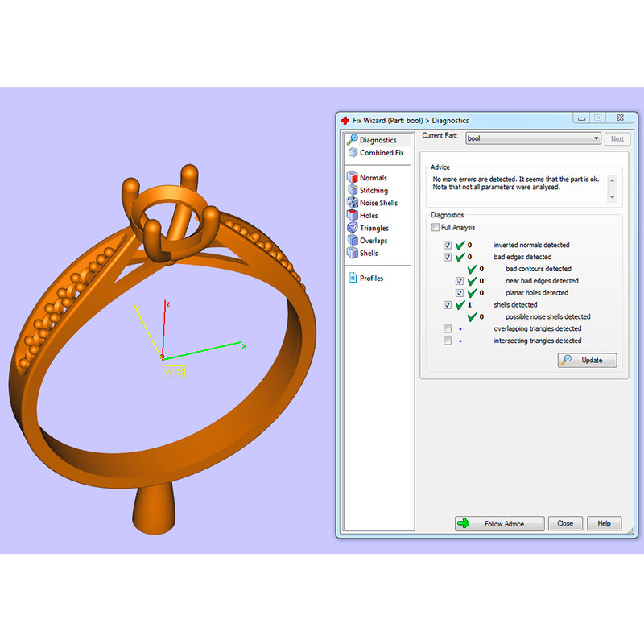Select the Holes fix page
This screenshot has height=644, width=644.
[x=369, y=216]
